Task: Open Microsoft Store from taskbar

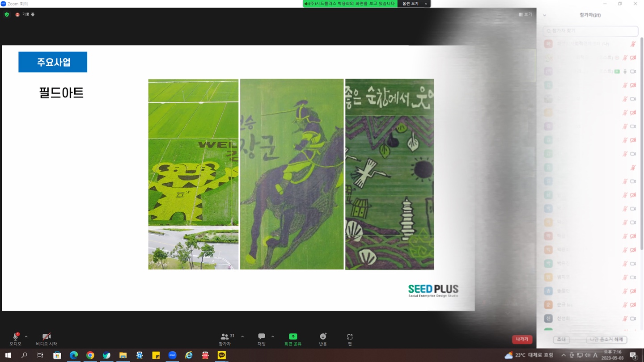Action: coord(57,355)
